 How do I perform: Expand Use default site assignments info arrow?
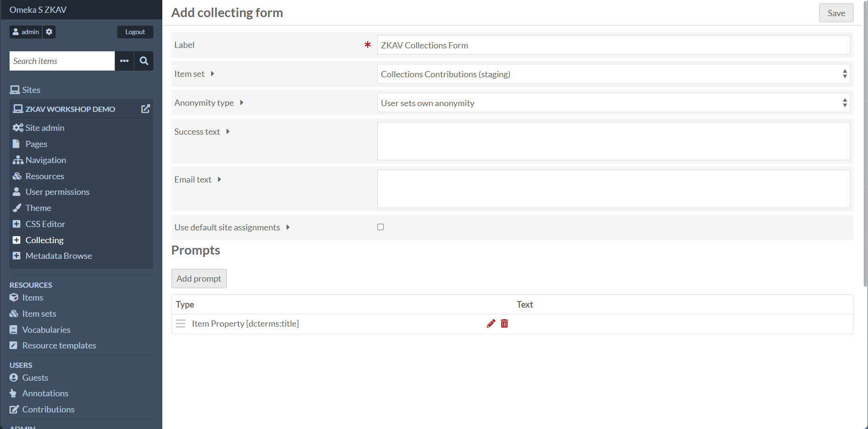(x=288, y=228)
